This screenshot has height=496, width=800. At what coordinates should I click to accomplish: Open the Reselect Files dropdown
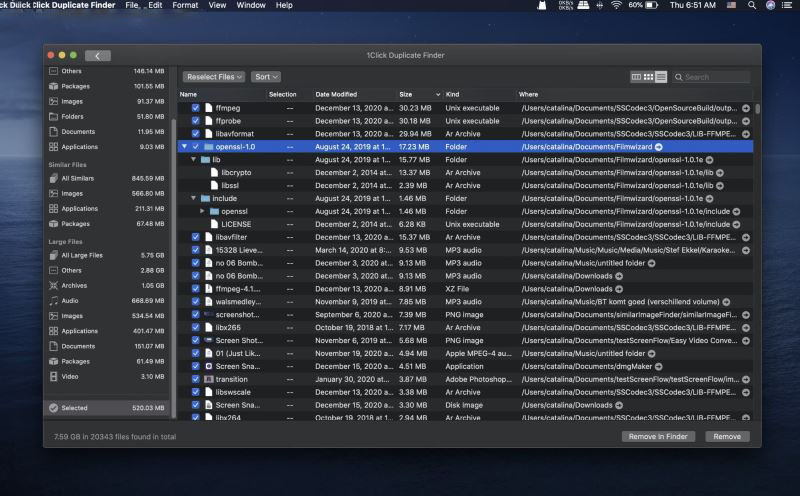point(214,77)
